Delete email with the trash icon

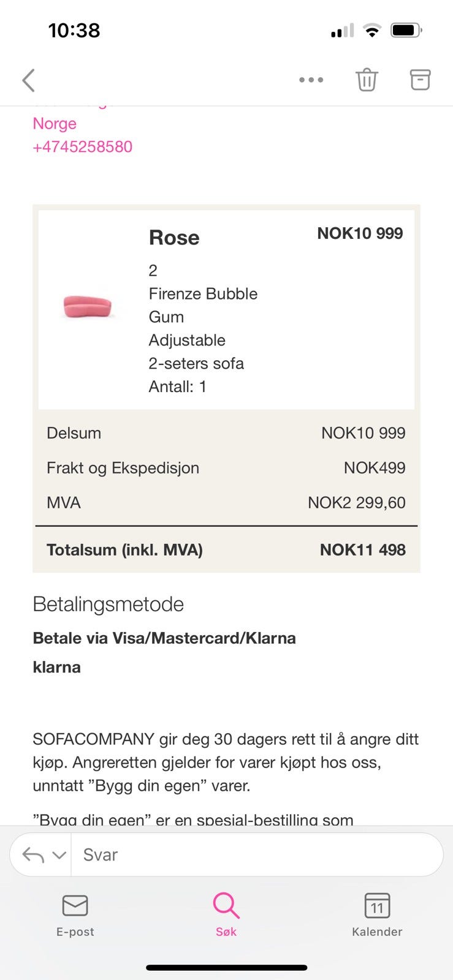pyautogui.click(x=367, y=80)
